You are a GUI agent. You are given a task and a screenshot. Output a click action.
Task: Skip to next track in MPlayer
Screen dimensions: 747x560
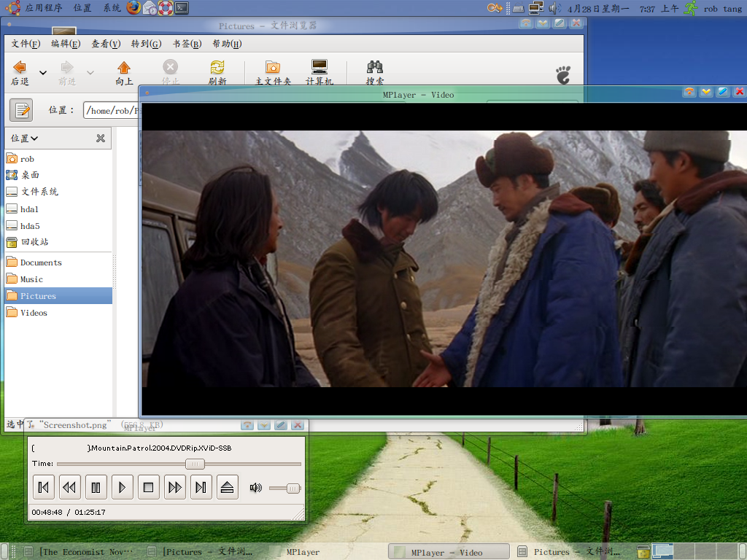click(201, 487)
